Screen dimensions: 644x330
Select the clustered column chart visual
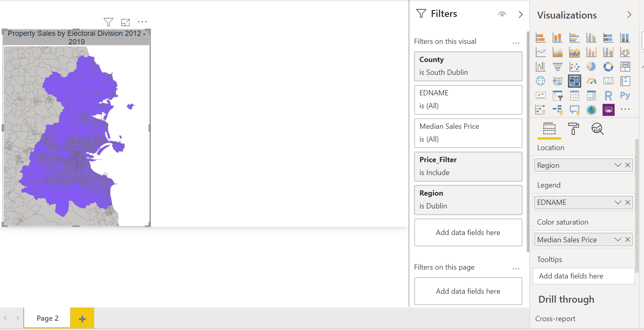pos(591,38)
